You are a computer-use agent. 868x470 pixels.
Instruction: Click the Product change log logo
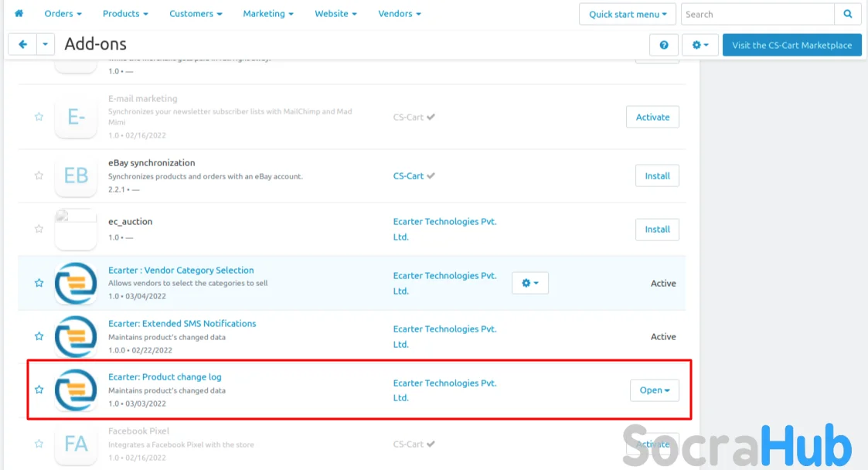click(76, 390)
